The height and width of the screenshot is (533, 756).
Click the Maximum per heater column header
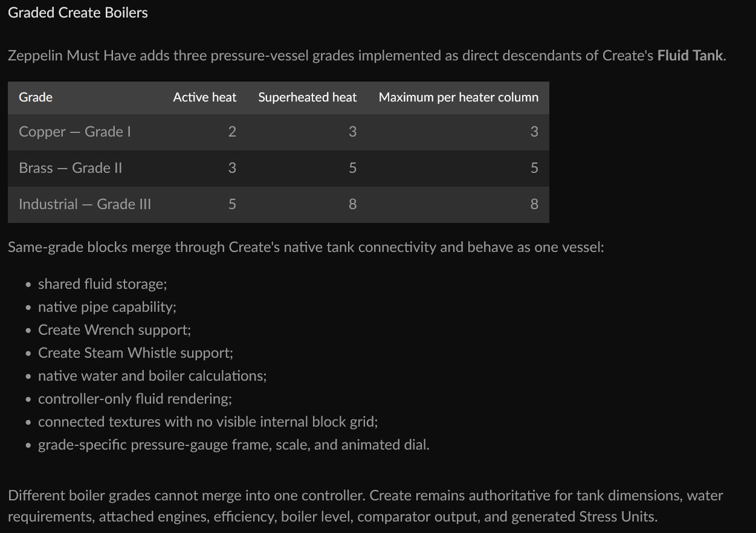[458, 97]
